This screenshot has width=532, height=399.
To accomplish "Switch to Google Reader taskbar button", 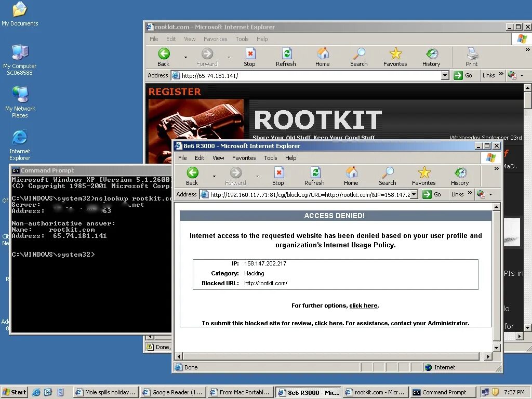I will tap(172, 392).
